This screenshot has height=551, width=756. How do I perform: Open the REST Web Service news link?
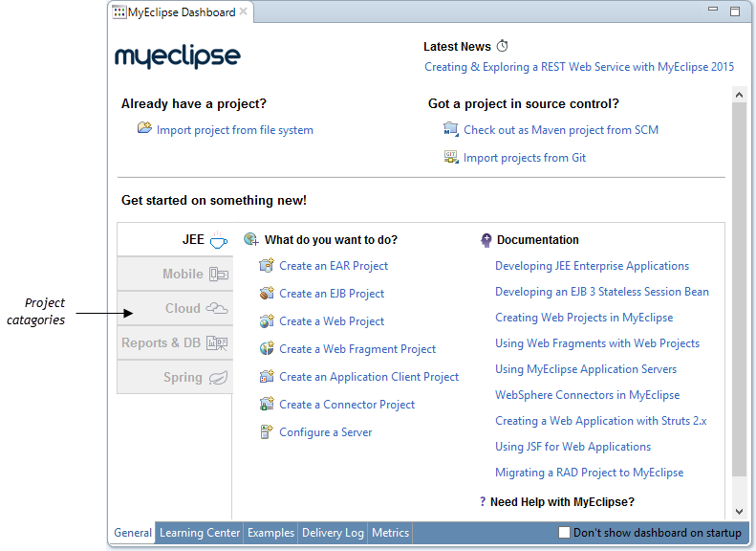click(579, 67)
